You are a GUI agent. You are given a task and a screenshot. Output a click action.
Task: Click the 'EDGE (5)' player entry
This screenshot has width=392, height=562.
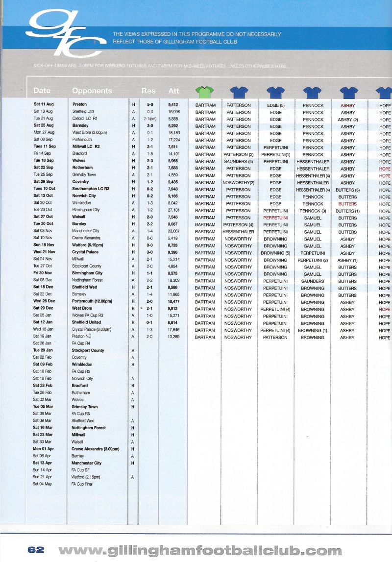click(276, 106)
